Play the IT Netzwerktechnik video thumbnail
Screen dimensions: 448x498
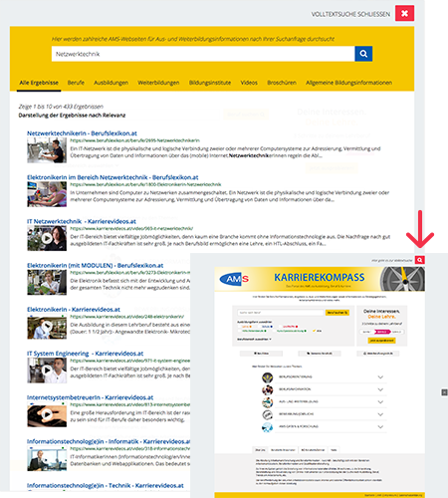coord(47,238)
